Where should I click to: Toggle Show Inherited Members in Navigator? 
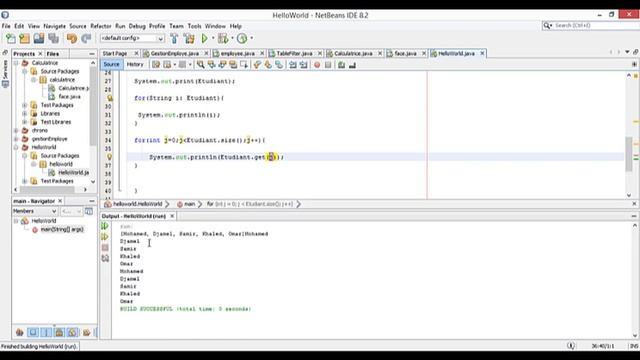point(19,332)
